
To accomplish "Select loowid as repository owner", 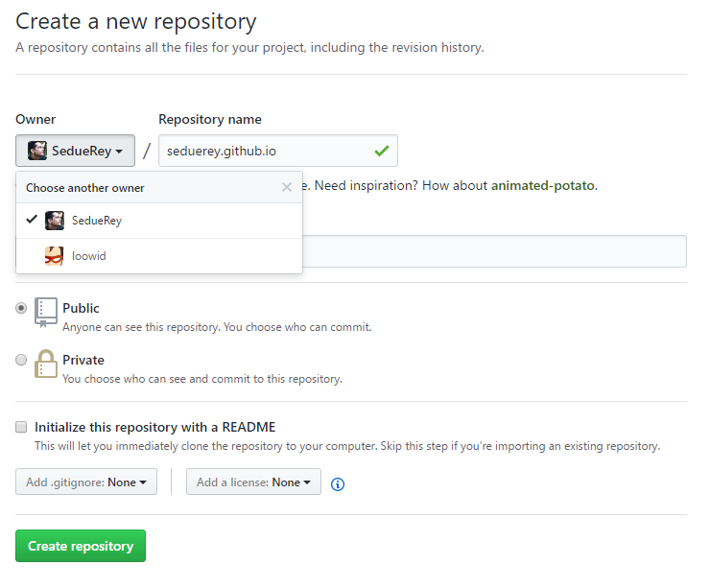I will 159,256.
